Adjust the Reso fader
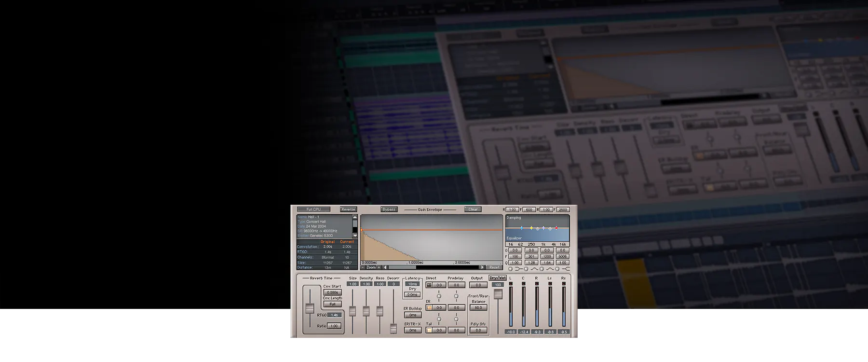 click(380, 311)
